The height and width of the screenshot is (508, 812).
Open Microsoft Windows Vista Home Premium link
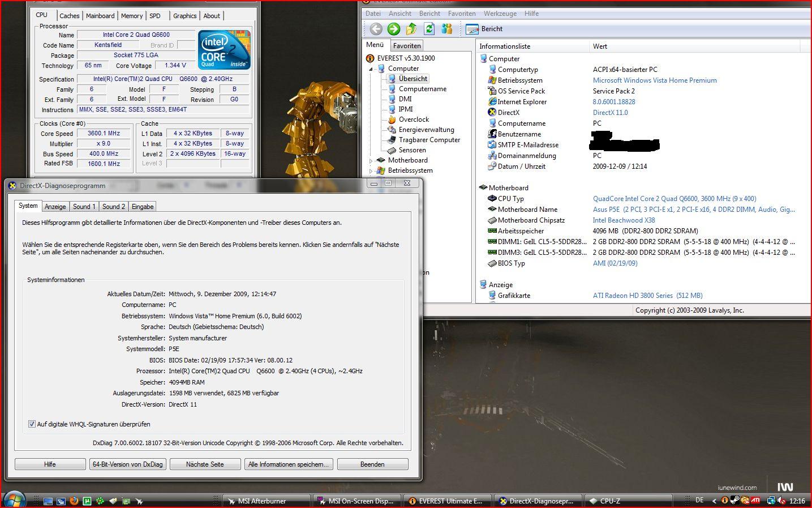coord(655,80)
